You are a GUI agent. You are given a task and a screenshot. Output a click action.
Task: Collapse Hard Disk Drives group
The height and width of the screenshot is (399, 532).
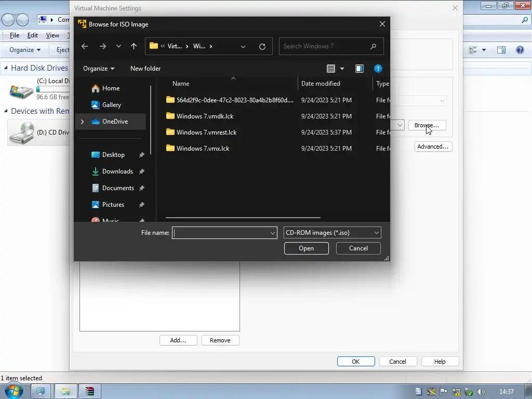coord(6,68)
